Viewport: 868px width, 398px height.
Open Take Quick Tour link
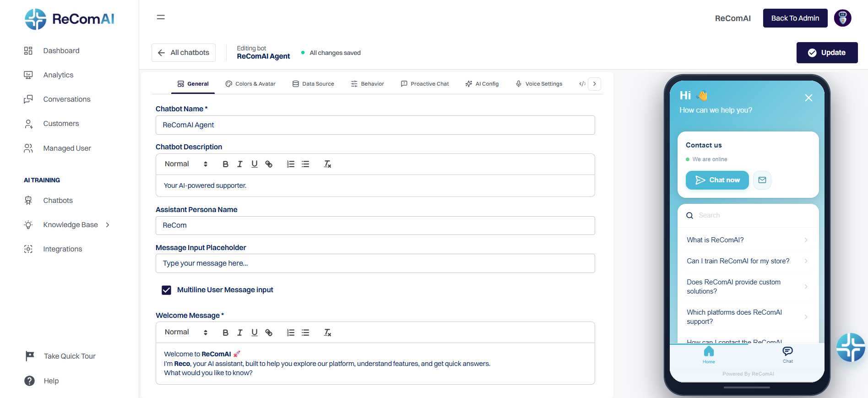60,356
